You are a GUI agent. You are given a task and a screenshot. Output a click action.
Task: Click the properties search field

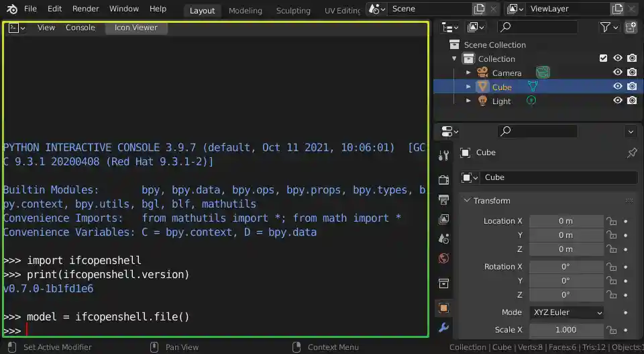537,131
